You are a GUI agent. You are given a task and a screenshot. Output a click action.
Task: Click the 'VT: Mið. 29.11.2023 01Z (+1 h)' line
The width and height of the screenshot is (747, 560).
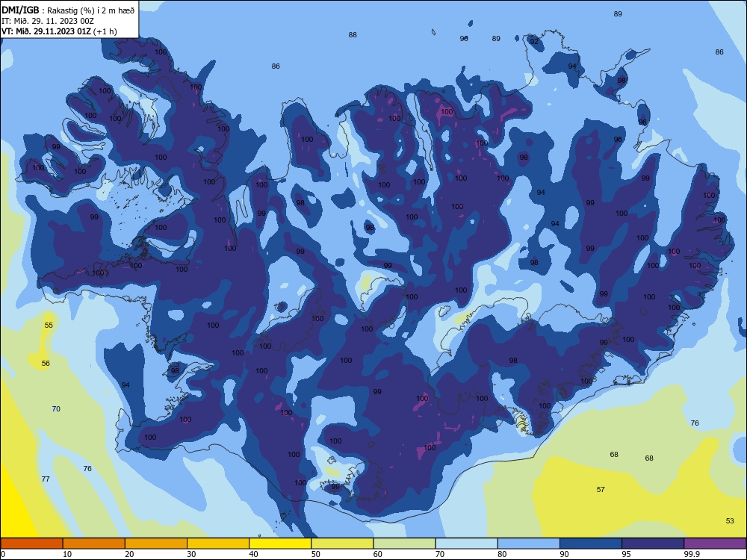(x=59, y=31)
